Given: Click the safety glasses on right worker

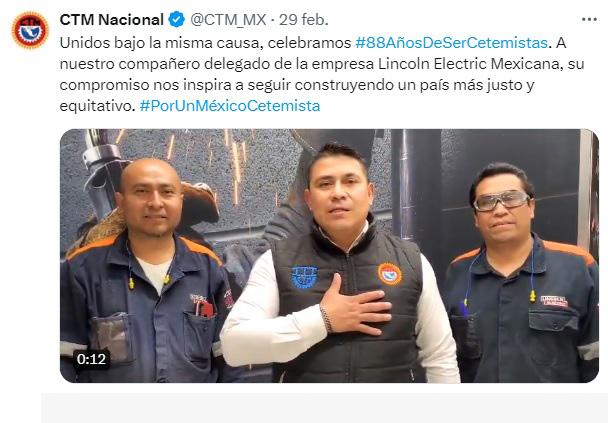Looking at the screenshot, I should pos(502,200).
